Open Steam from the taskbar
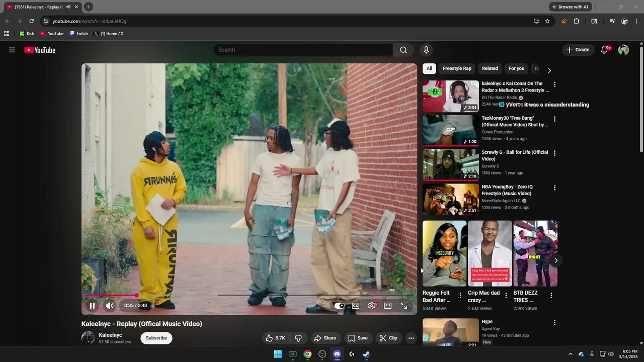Viewport: 644px width, 362px height. 366,354
